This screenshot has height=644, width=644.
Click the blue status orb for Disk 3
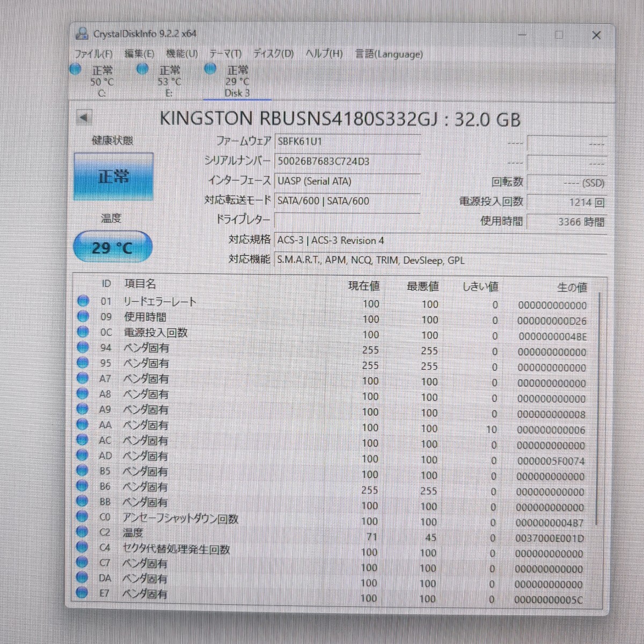point(210,69)
